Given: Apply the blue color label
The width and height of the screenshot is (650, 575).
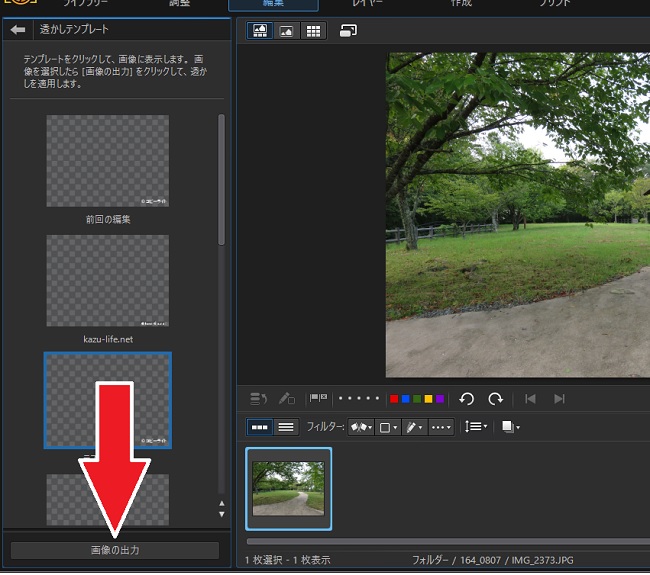Looking at the screenshot, I should click(x=406, y=399).
